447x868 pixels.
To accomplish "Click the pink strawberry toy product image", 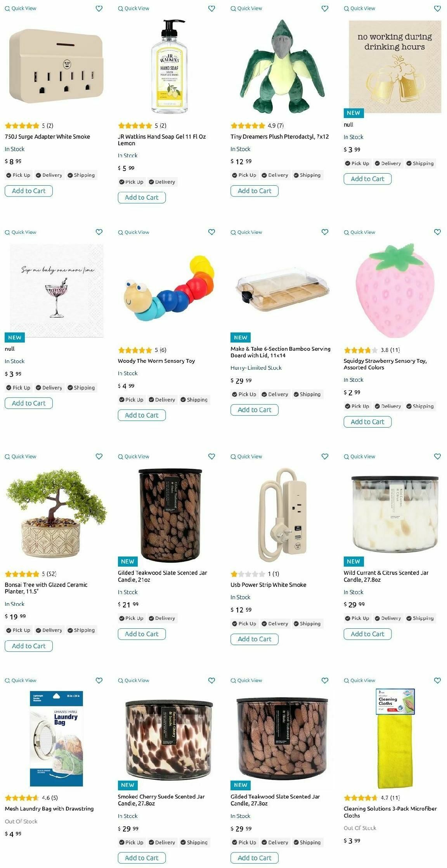I will (395, 290).
